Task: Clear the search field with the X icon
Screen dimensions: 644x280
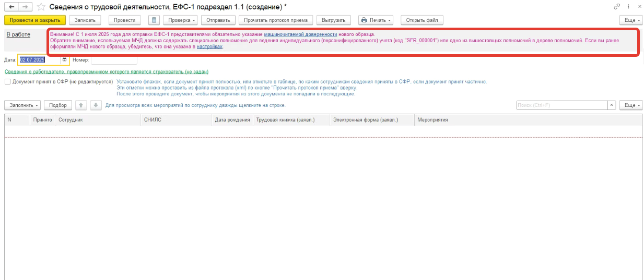Action: 612,105
